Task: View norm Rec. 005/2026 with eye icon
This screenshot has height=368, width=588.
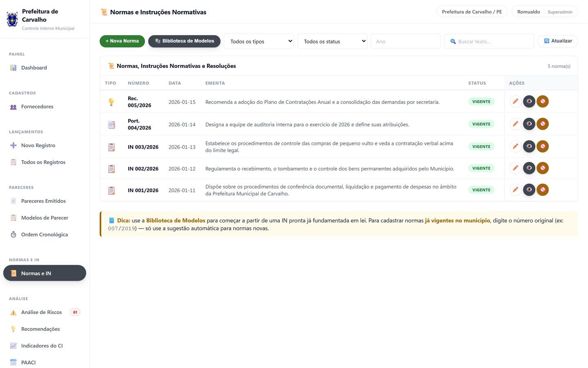Action: point(529,101)
